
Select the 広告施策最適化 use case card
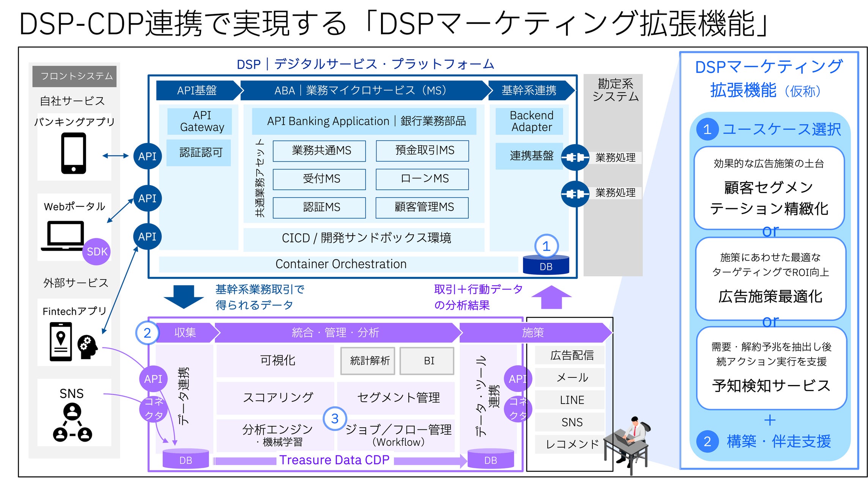point(770,279)
